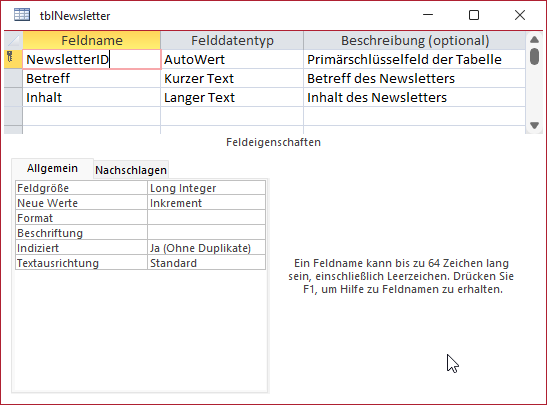Click the tblNewsletter table icon in title bar
Viewport: 547px width, 405px height.
[x=22, y=15]
